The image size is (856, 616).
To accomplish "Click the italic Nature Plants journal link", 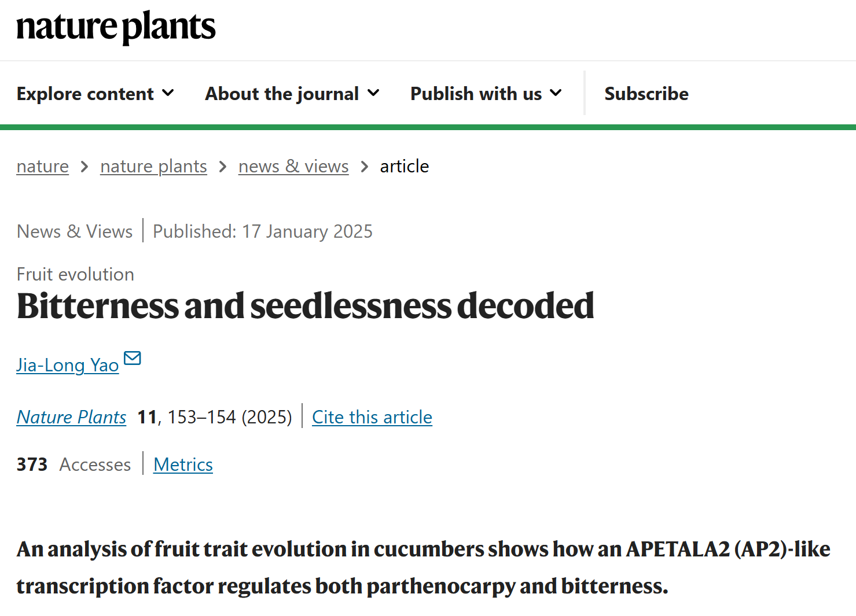I will 71,417.
